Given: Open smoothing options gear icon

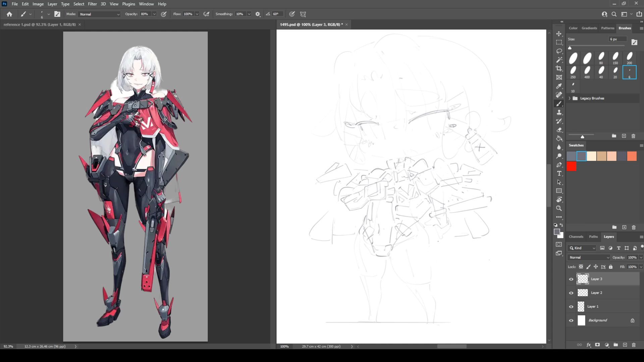Looking at the screenshot, I should [x=258, y=14].
